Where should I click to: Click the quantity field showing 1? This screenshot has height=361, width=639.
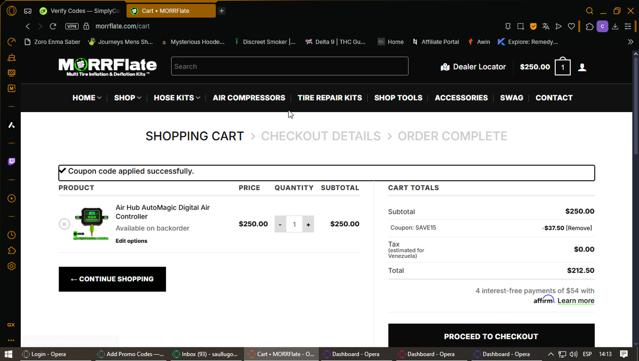pyautogui.click(x=294, y=224)
